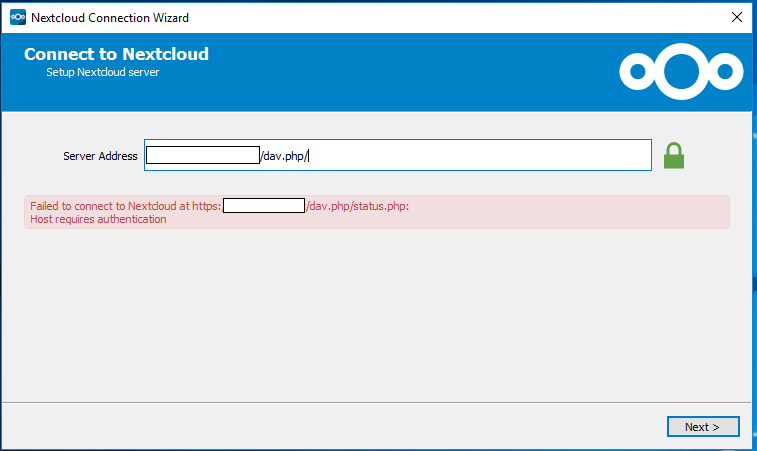Click the Next > button
Image resolution: width=757 pixels, height=451 pixels.
point(703,427)
